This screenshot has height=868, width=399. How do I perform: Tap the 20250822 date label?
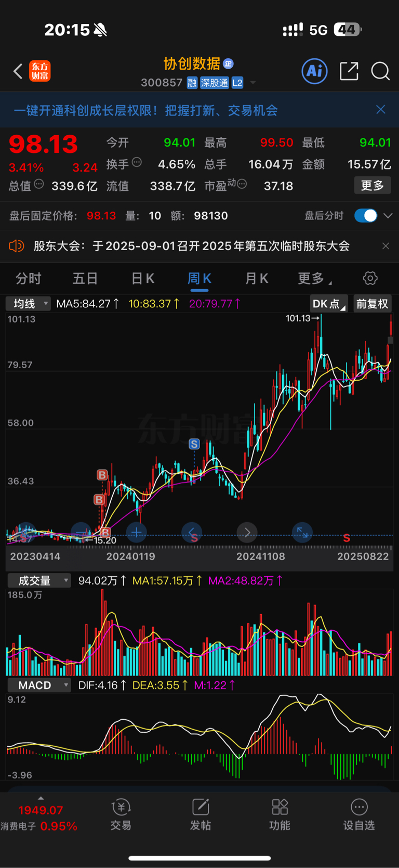point(363,557)
